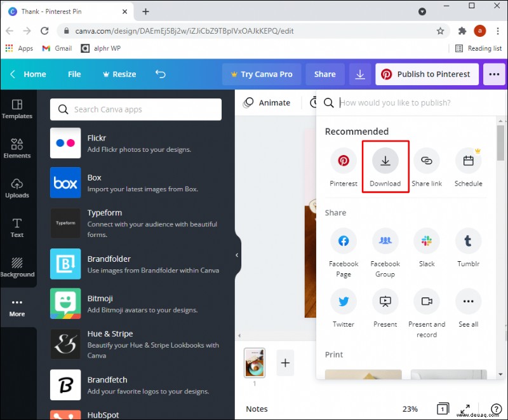Image resolution: width=508 pixels, height=420 pixels.
Task: Open the Apps bookmarks shortcut
Action: tap(20, 48)
